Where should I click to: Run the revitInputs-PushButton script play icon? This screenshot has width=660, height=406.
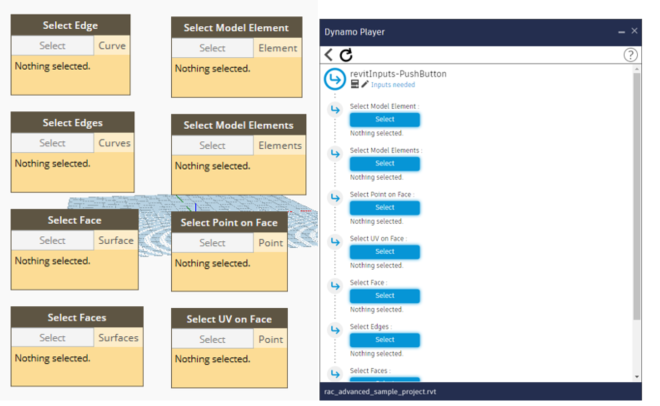pos(335,79)
